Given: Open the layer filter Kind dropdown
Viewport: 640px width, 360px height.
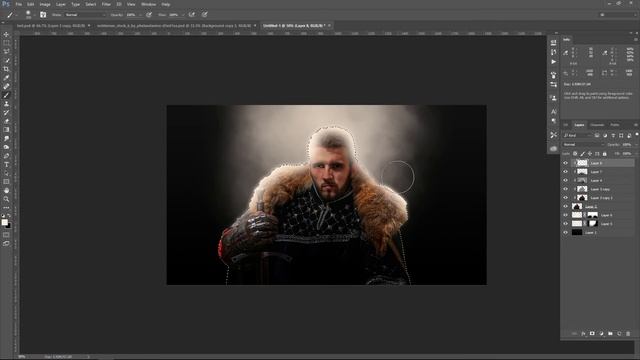Looking at the screenshot, I should [x=577, y=136].
